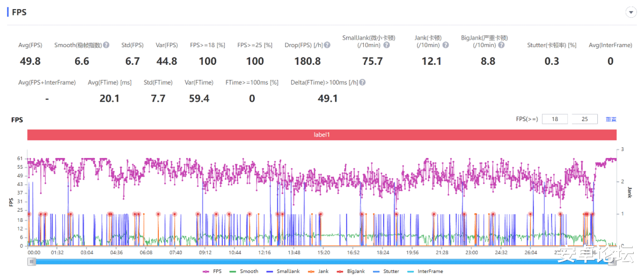
Task: Click the timeline range slider handle
Action: (x=32, y=262)
